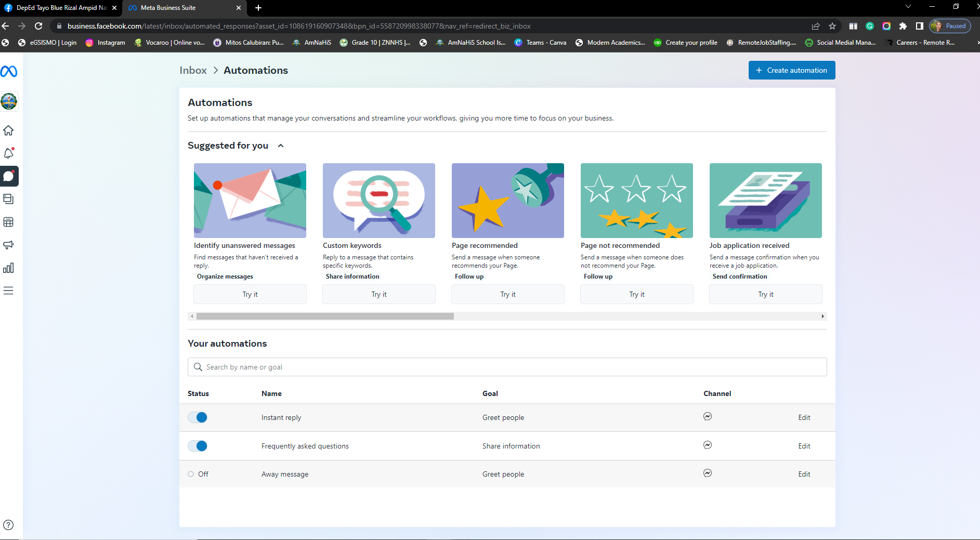The width and height of the screenshot is (980, 540).
Task: Edit the Away message automation
Action: 804,474
